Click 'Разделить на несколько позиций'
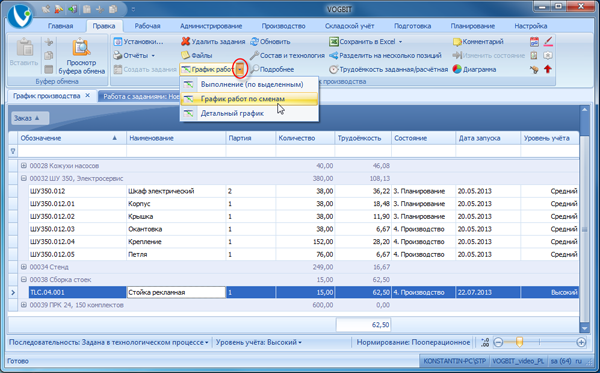Image resolution: width=600 pixels, height=373 pixels. 385,55
